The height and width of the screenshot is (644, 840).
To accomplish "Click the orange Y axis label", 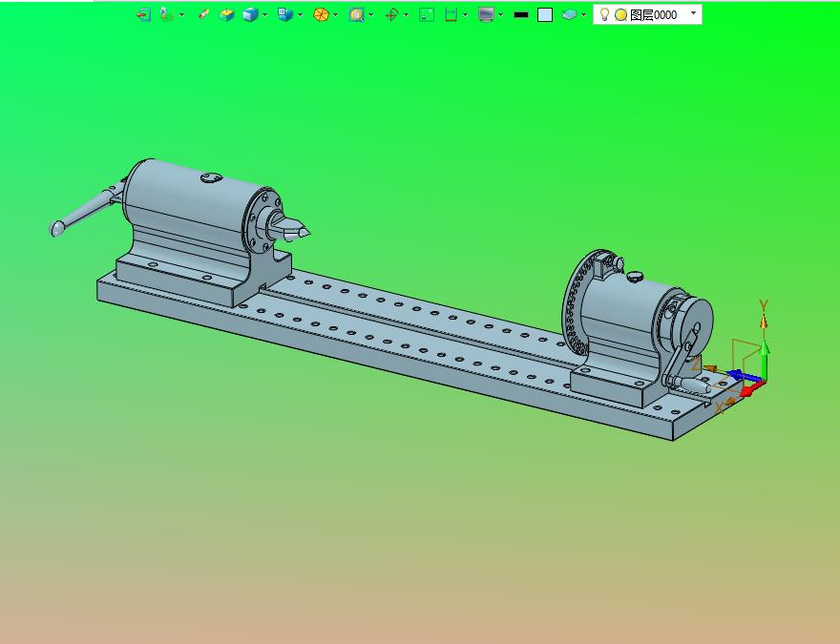I will [x=764, y=305].
